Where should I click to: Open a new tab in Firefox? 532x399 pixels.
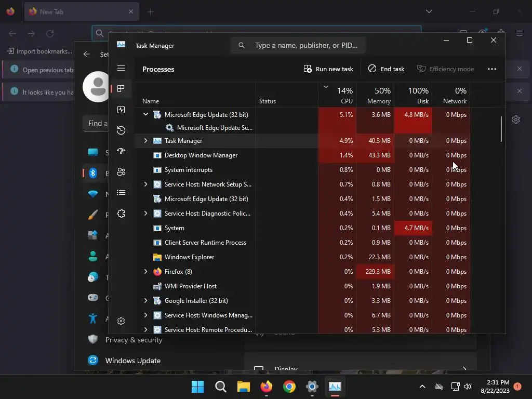(150, 12)
